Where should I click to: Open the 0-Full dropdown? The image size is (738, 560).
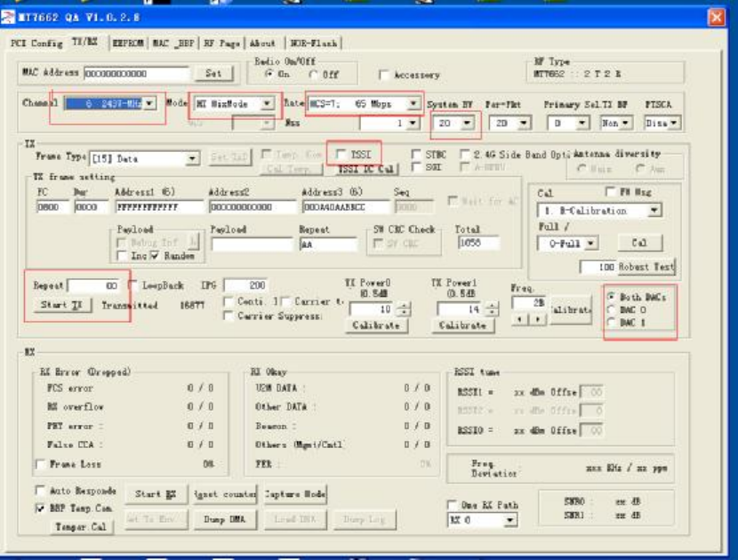(x=591, y=244)
